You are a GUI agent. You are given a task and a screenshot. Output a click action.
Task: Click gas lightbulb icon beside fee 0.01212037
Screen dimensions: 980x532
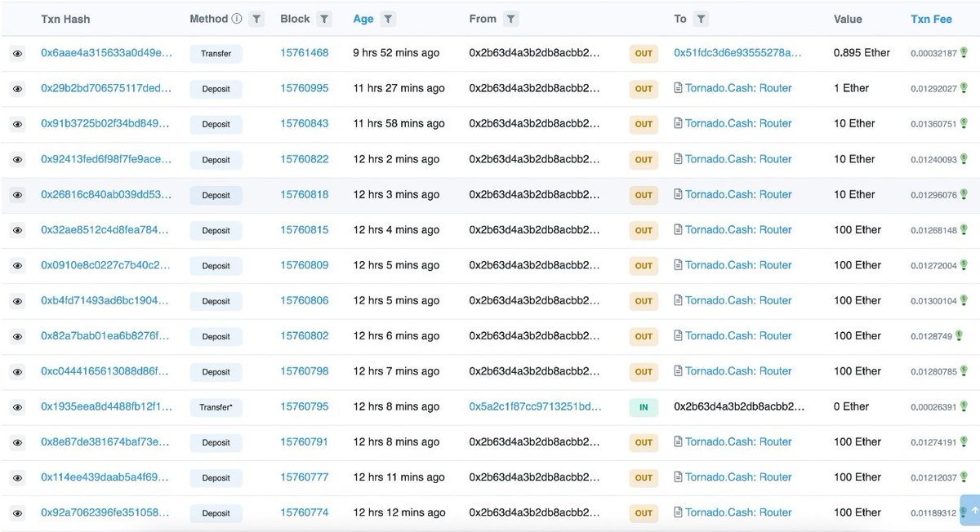pos(964,477)
